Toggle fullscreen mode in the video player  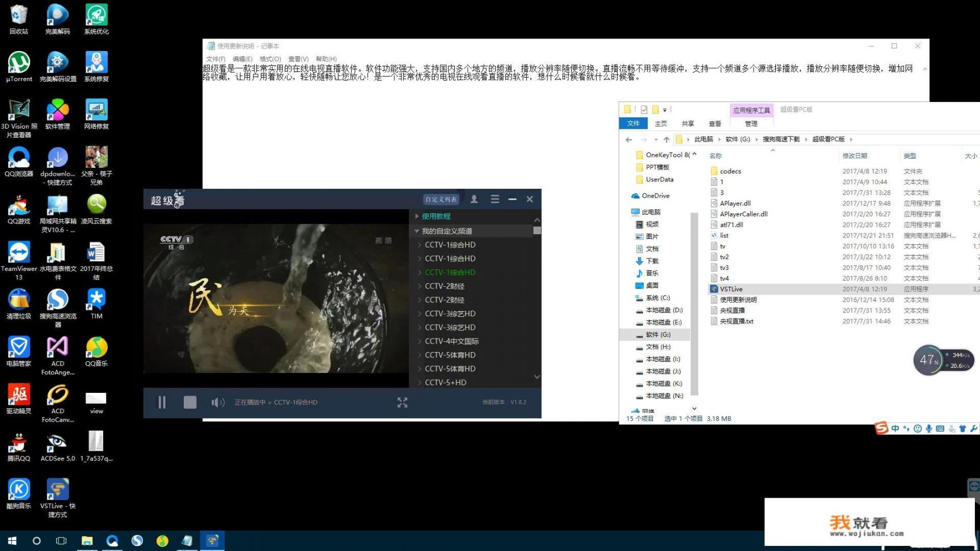point(402,402)
